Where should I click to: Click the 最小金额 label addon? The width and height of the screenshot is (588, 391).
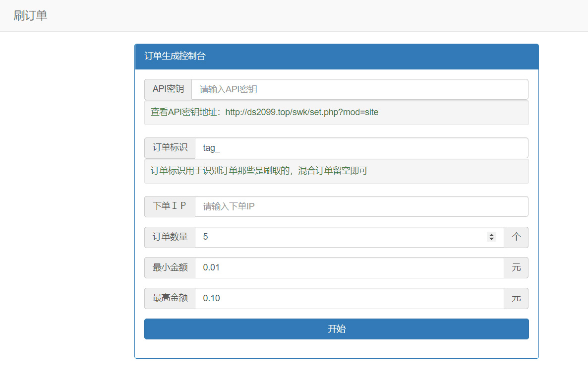pos(170,268)
